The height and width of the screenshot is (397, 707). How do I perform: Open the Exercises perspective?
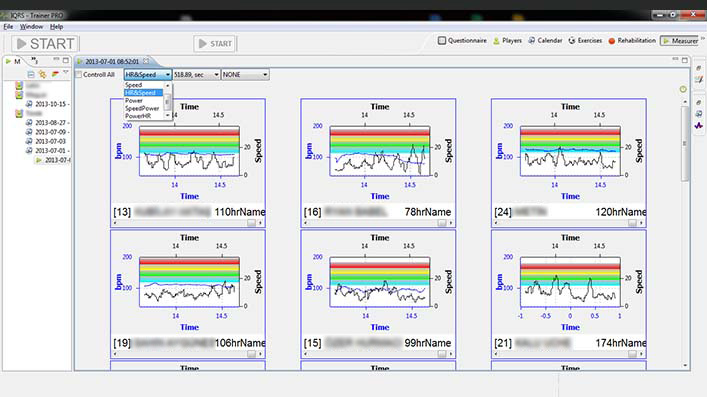click(585, 41)
